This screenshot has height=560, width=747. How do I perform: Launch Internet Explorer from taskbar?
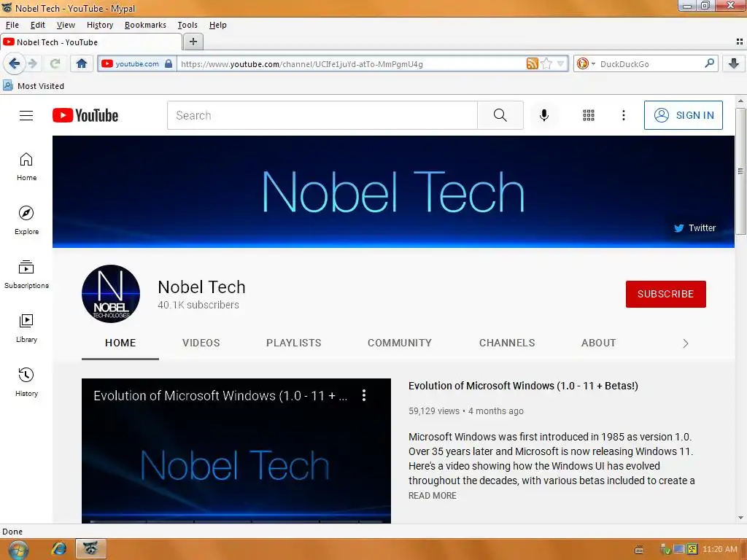point(58,549)
